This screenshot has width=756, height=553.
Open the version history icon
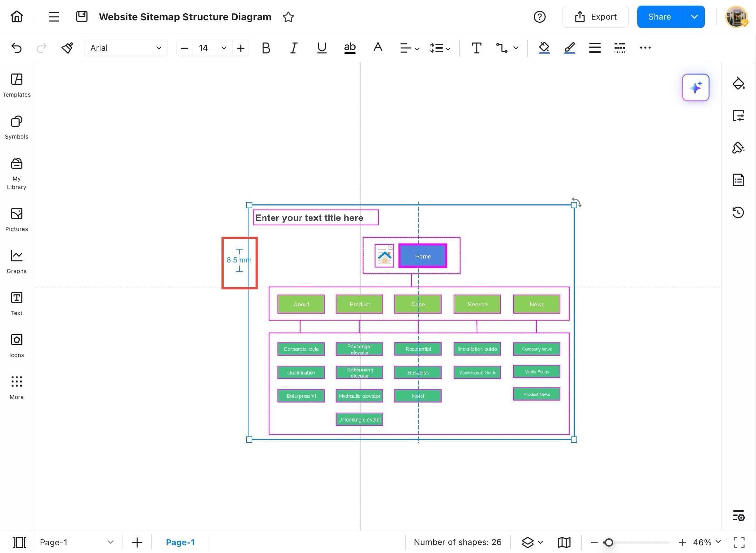tap(738, 212)
